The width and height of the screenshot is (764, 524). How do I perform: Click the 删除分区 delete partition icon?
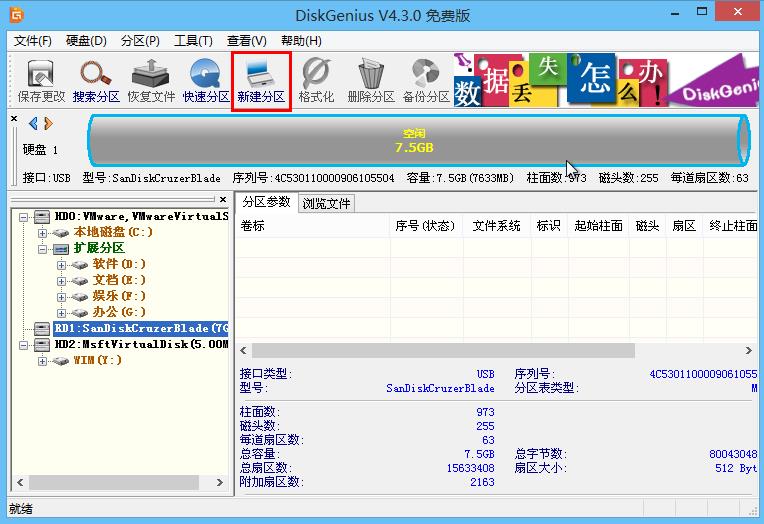[x=371, y=81]
